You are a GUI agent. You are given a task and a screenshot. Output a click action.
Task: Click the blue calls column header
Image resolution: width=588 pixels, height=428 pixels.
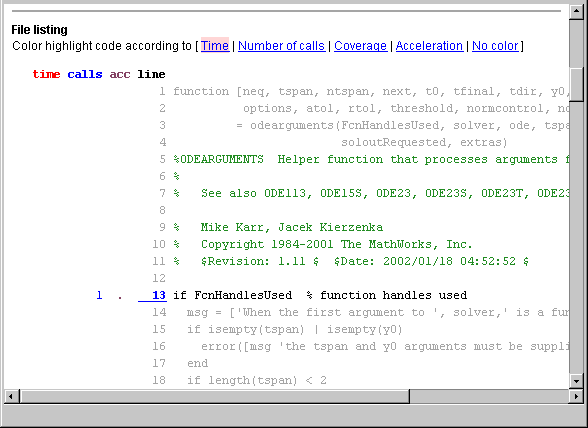(x=85, y=74)
